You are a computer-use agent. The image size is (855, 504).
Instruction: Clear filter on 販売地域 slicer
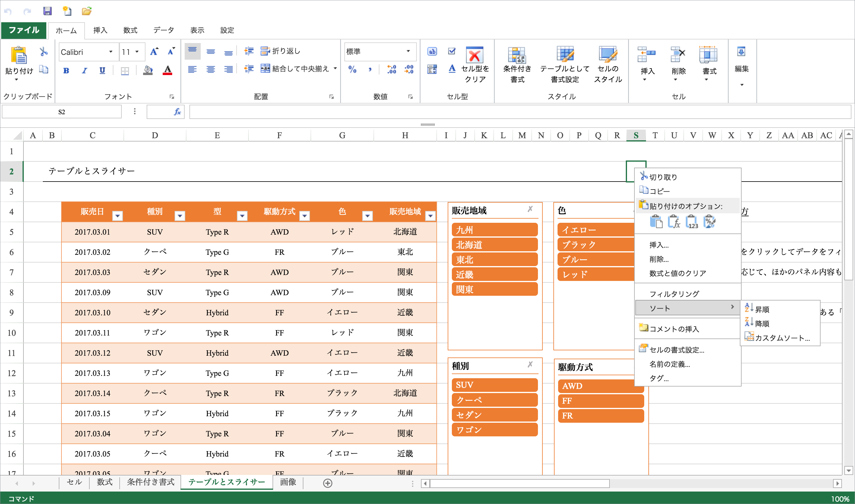coord(530,209)
